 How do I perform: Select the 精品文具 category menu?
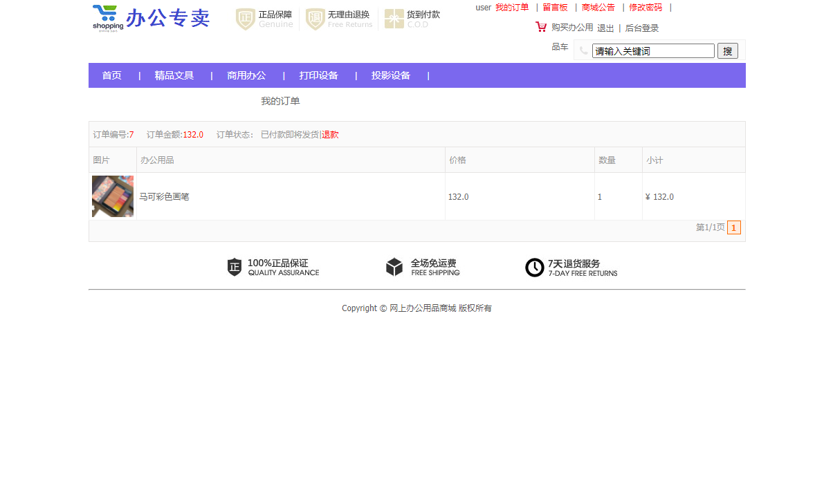[x=174, y=75]
